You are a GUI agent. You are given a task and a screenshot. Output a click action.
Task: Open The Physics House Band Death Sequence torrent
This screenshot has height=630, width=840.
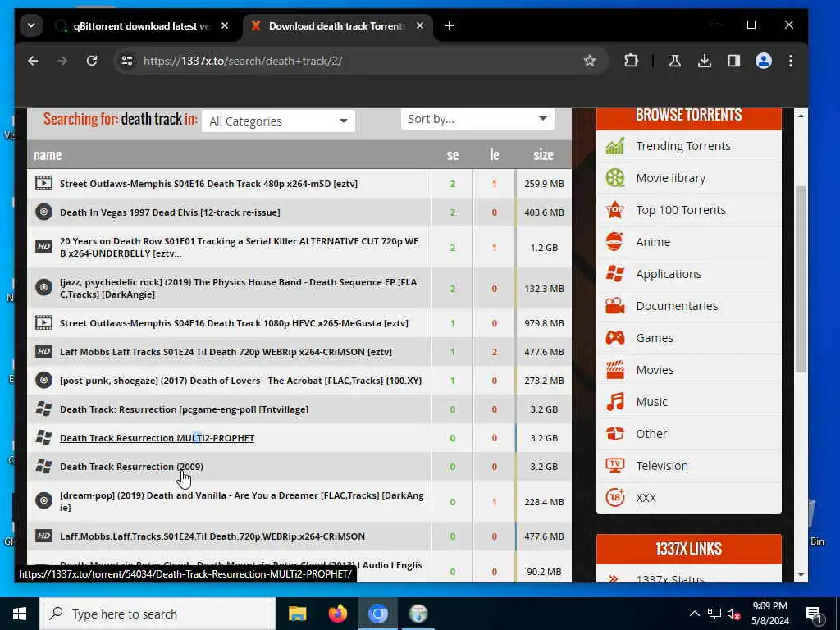(239, 288)
